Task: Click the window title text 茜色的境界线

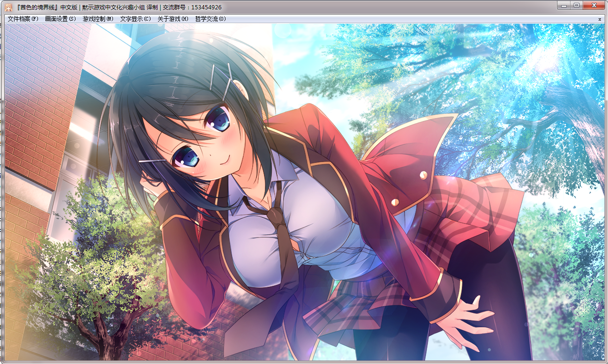Action: point(37,7)
